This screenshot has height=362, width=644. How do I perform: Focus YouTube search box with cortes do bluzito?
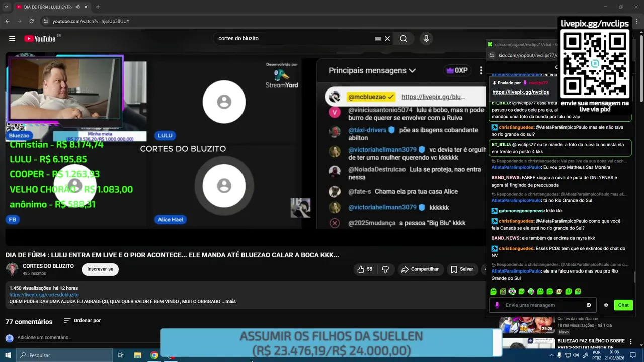[x=294, y=39]
